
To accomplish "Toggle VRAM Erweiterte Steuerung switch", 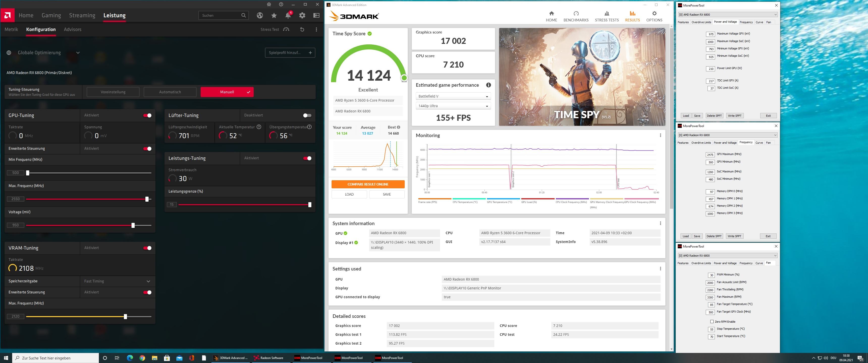I will coord(147,292).
